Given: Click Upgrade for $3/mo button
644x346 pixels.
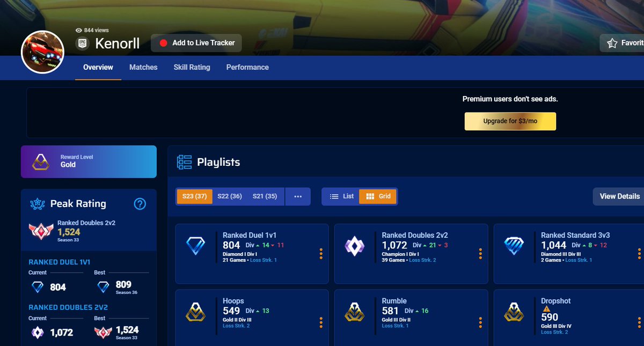Looking at the screenshot, I should pyautogui.click(x=510, y=121).
